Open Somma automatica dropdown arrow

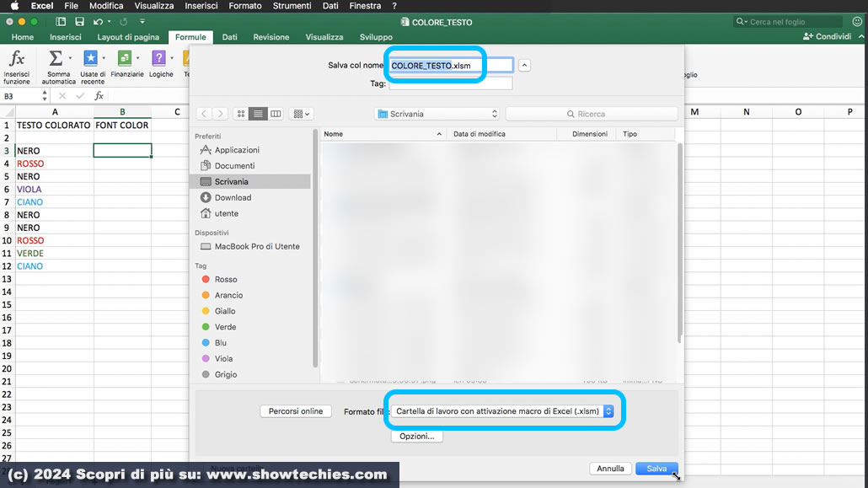tap(70, 58)
